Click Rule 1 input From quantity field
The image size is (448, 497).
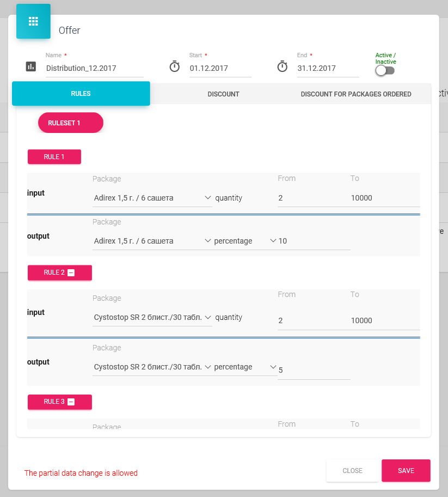tap(312, 198)
